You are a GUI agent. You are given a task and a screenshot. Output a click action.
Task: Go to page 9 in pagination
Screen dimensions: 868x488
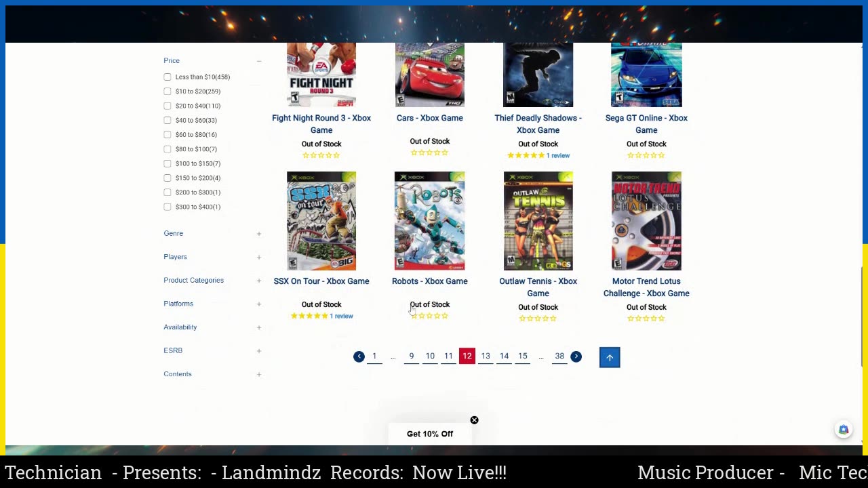pos(411,357)
